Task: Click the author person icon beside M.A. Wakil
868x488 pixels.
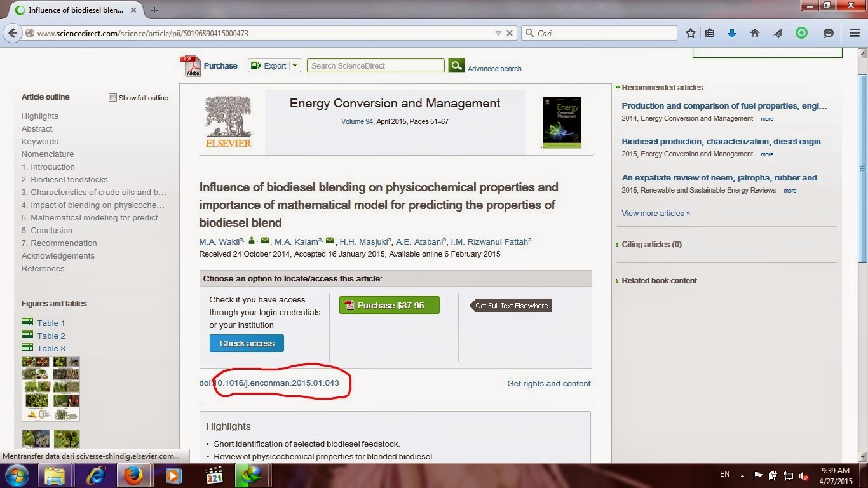Action: point(252,240)
